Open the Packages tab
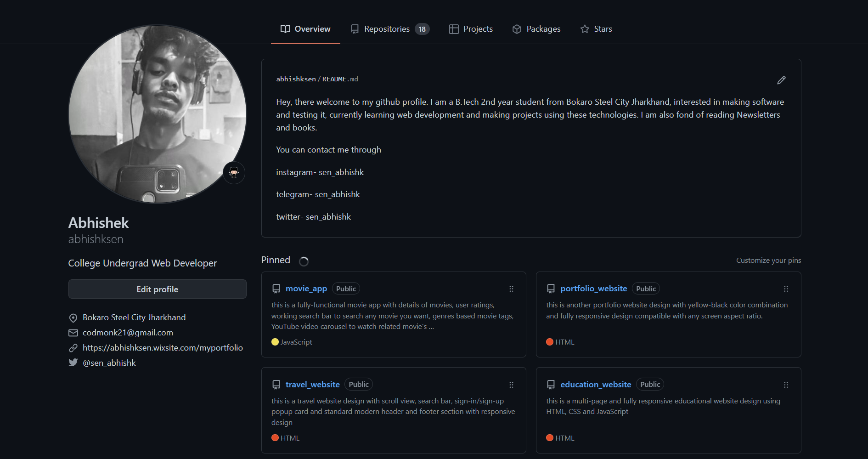This screenshot has height=459, width=868. pyautogui.click(x=536, y=29)
